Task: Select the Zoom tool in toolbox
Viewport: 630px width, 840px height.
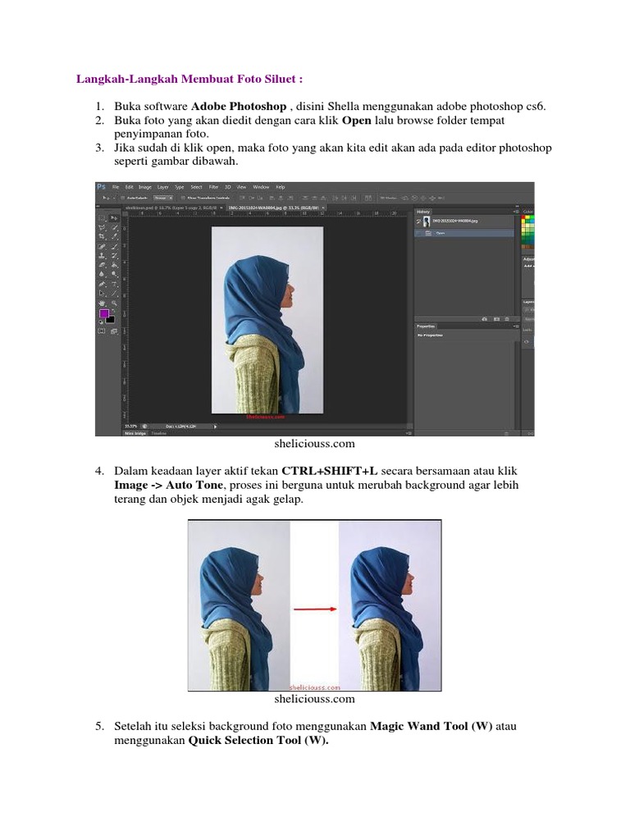Action: coord(115,304)
